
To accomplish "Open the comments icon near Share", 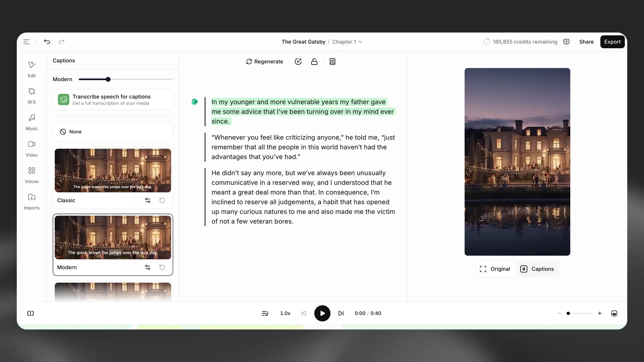I will [x=567, y=42].
